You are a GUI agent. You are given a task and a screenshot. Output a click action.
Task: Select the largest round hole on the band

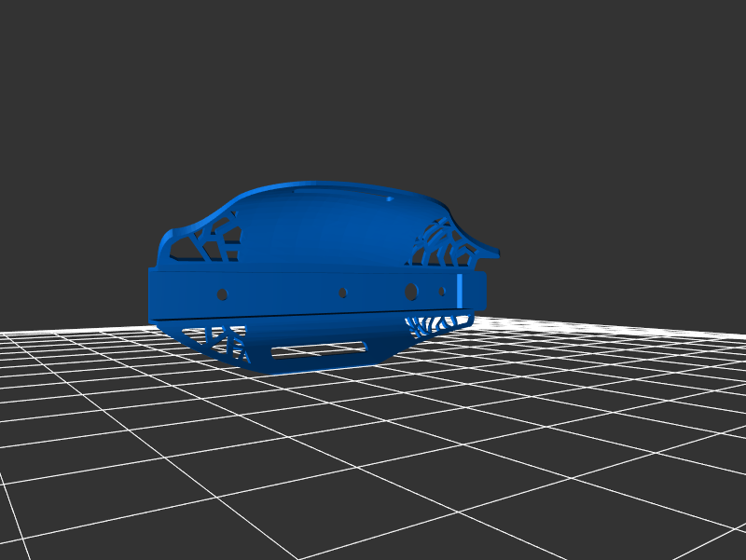point(410,292)
